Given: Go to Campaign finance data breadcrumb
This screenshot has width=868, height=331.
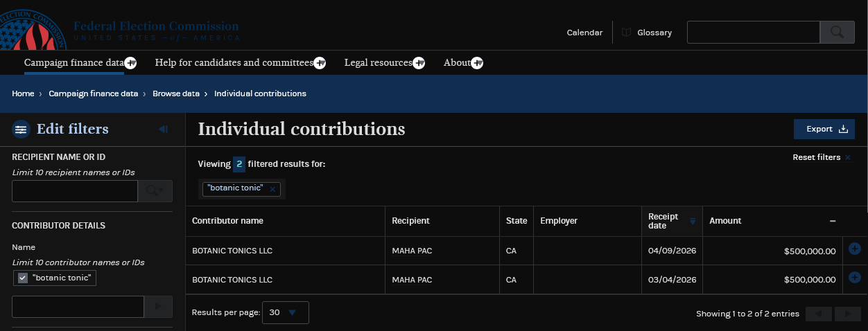Looking at the screenshot, I should coord(94,93).
